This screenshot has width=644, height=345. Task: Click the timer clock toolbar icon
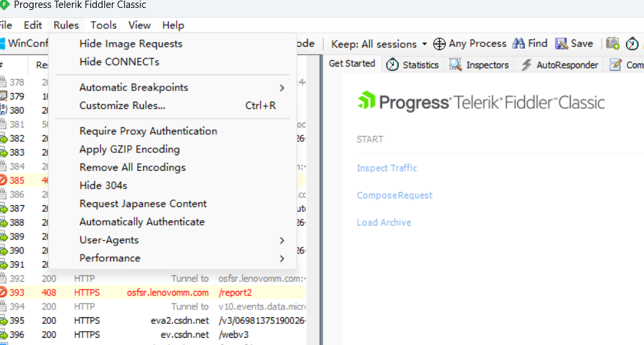(632, 44)
